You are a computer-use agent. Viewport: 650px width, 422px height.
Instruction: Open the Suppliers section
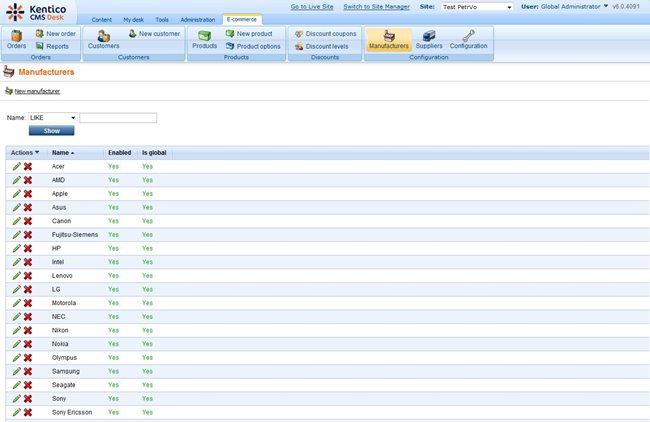coord(429,40)
